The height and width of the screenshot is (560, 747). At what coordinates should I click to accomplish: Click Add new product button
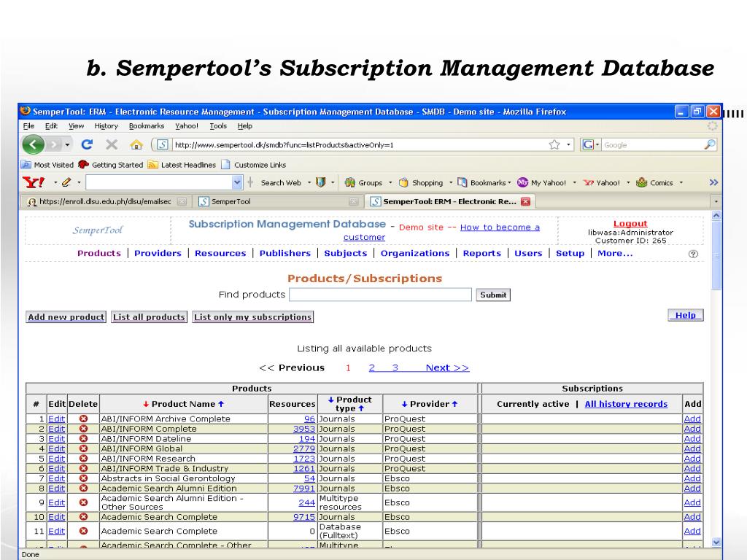click(66, 317)
